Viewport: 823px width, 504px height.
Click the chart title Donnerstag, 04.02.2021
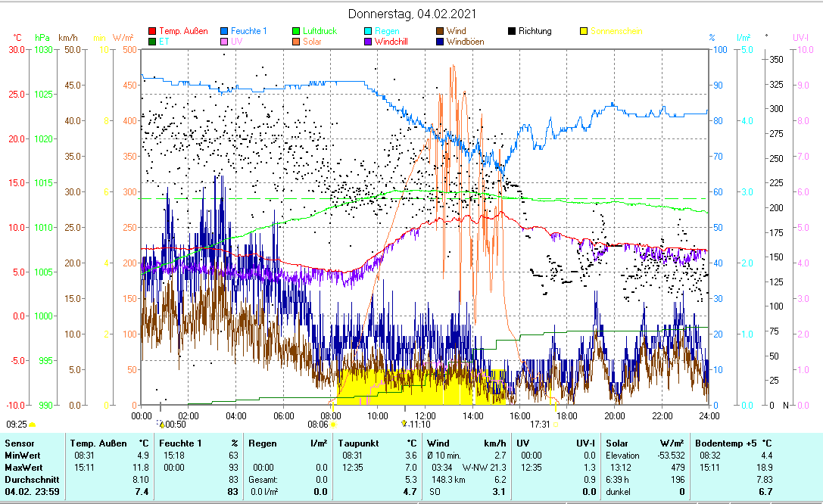coord(412,14)
